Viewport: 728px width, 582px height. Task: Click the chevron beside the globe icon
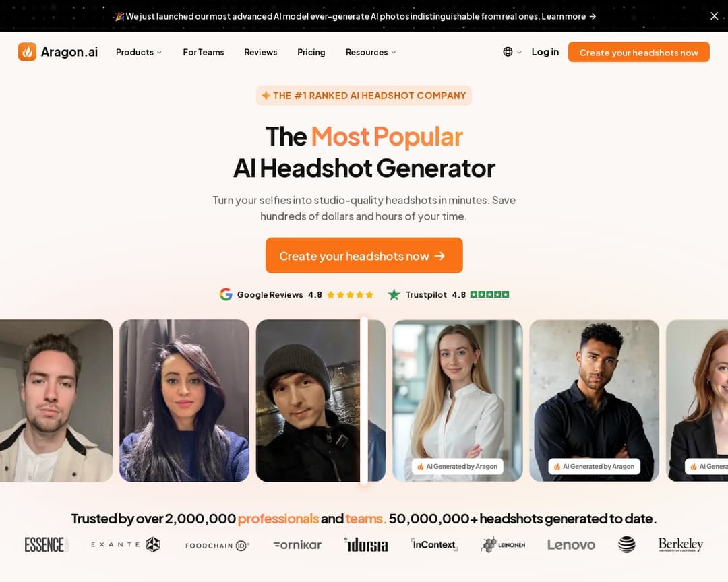coord(519,52)
